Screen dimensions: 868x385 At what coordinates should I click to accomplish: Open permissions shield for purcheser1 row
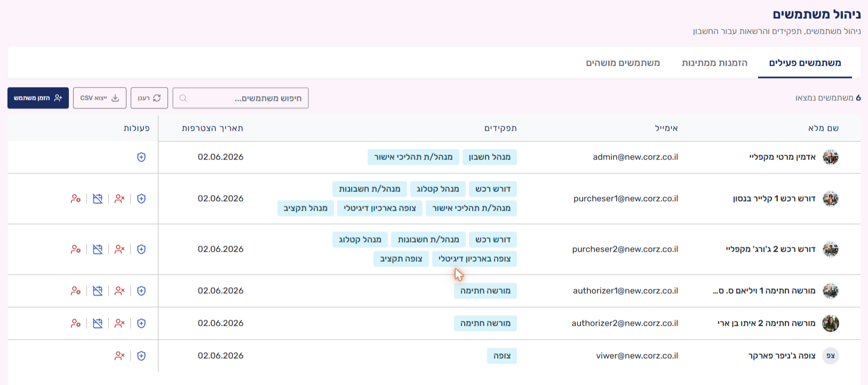pyautogui.click(x=141, y=199)
